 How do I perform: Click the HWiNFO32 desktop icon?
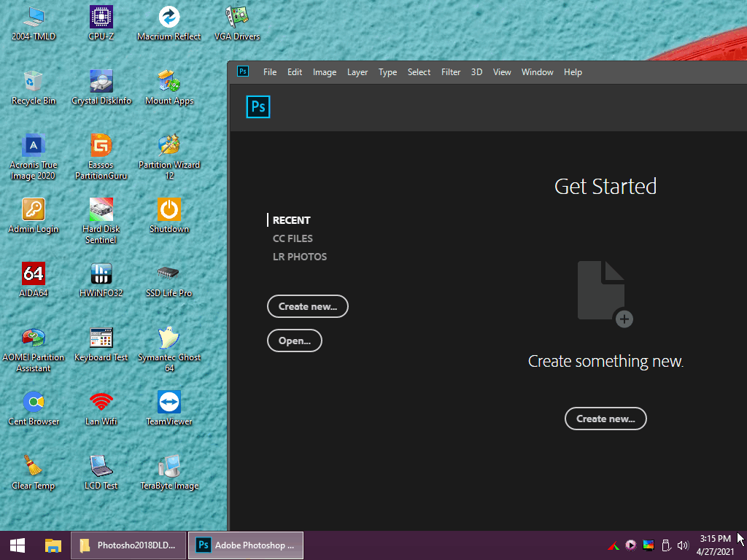tap(101, 280)
